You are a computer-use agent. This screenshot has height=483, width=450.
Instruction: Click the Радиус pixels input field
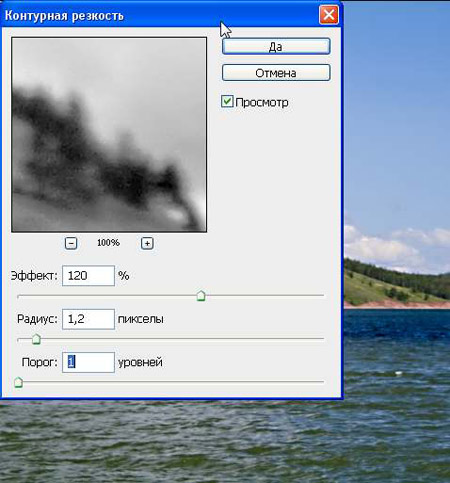pyautogui.click(x=88, y=319)
